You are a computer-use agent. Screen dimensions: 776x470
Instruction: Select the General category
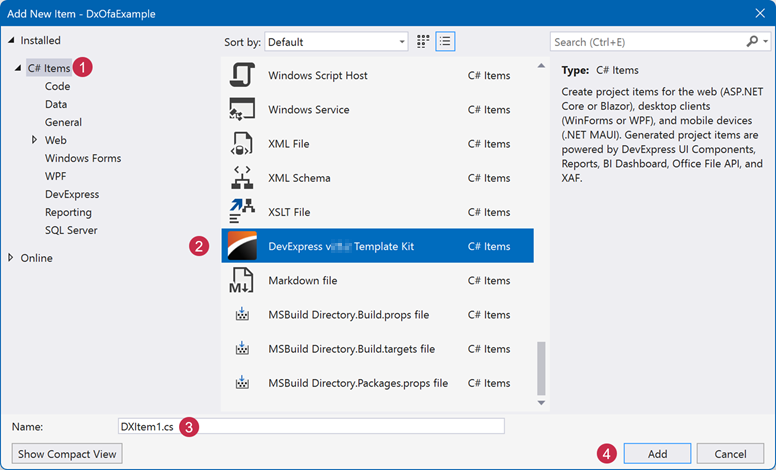63,122
